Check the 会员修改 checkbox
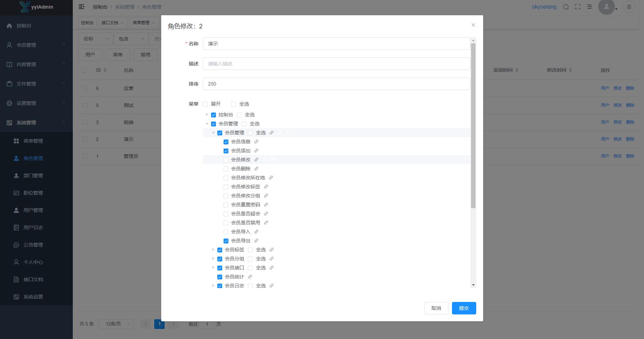The image size is (644, 339). tap(226, 160)
